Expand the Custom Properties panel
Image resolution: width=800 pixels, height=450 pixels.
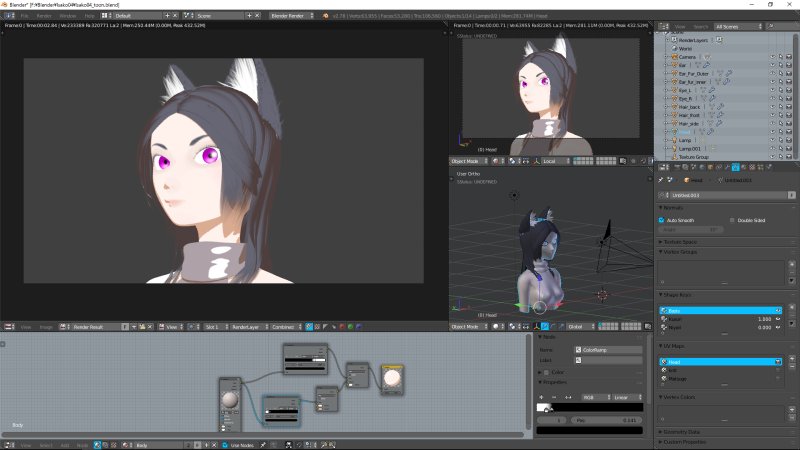(682, 442)
